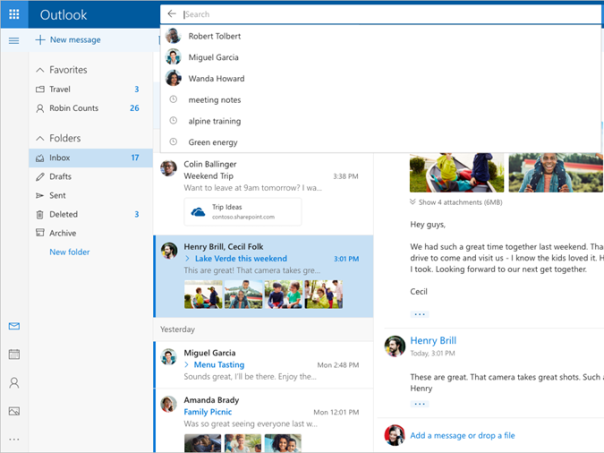The height and width of the screenshot is (453, 604).
Task: Click the back arrow in search box
Action: click(172, 14)
